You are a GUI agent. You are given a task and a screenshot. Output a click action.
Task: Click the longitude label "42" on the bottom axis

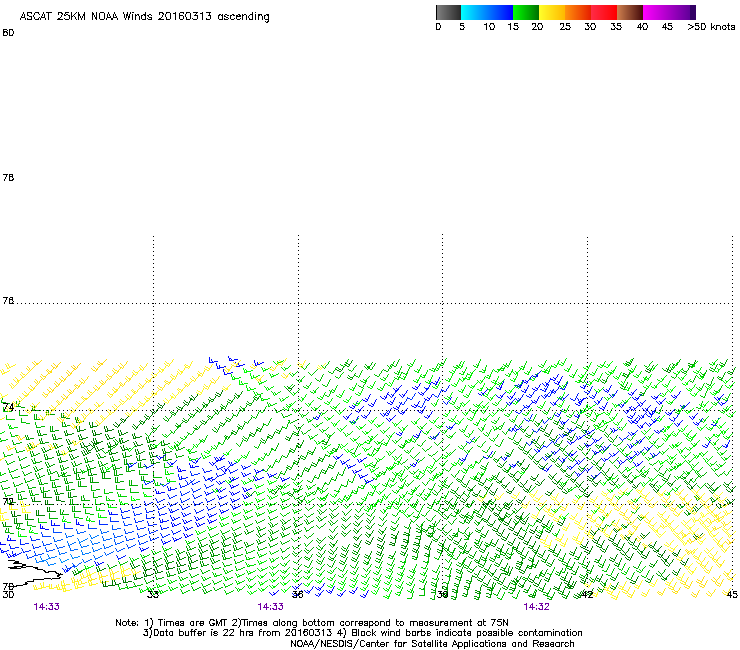[x=587, y=594]
